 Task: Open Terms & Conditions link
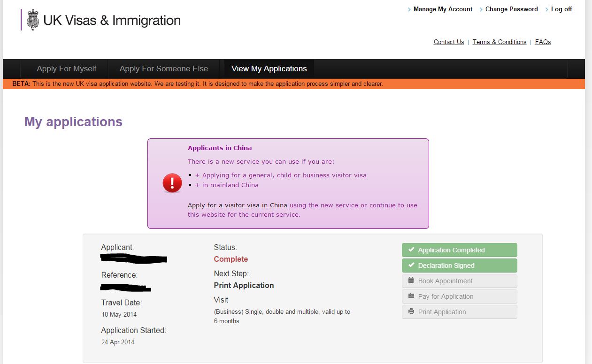point(500,42)
